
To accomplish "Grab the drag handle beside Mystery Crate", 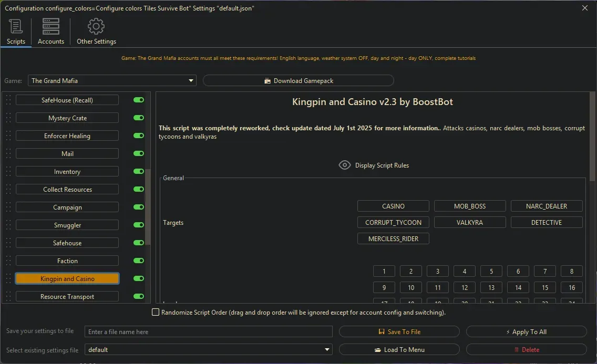I will click(x=8, y=118).
